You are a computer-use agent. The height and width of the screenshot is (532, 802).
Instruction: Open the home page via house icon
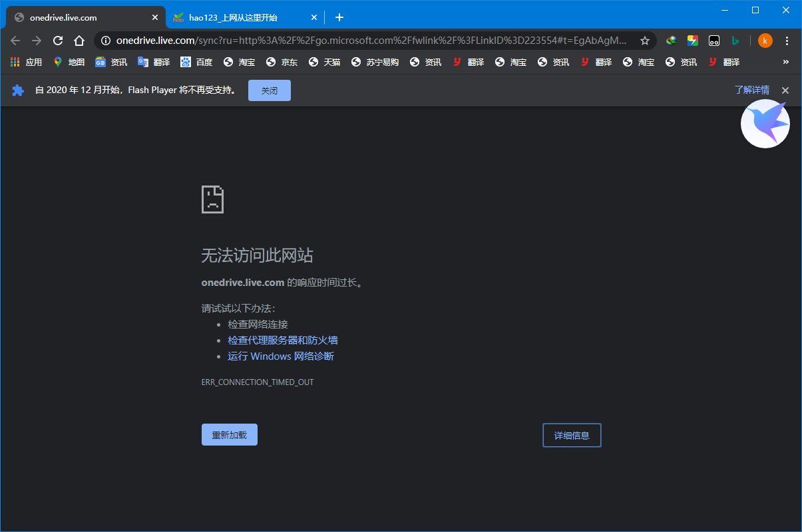[x=79, y=41]
